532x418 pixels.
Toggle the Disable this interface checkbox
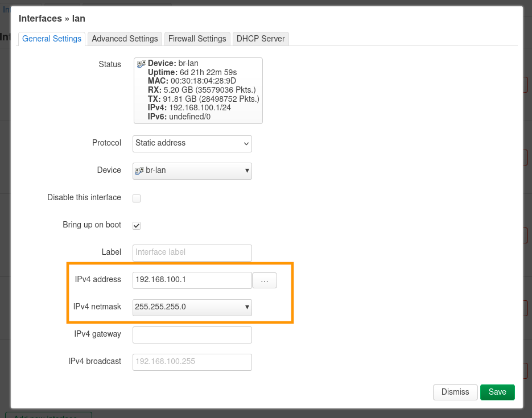[x=137, y=198]
